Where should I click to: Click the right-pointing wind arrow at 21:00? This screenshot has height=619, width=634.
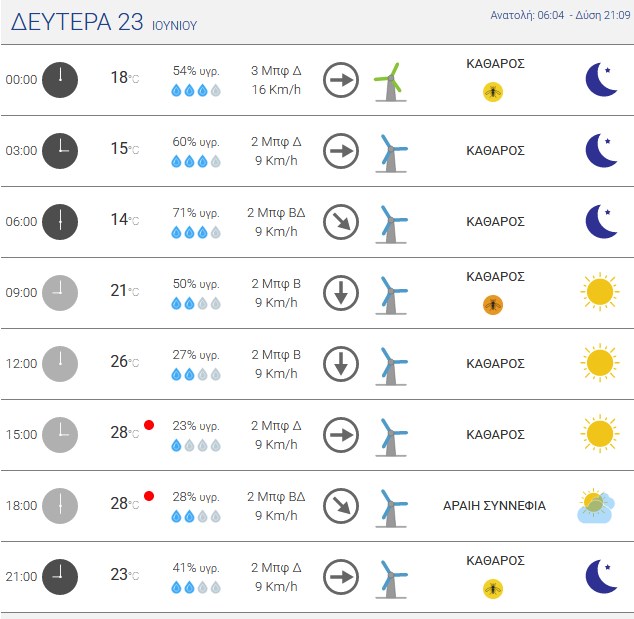click(x=341, y=577)
